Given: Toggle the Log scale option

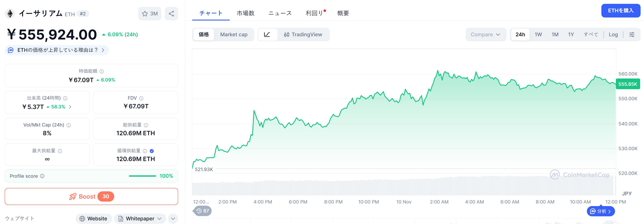Looking at the screenshot, I should [613, 35].
